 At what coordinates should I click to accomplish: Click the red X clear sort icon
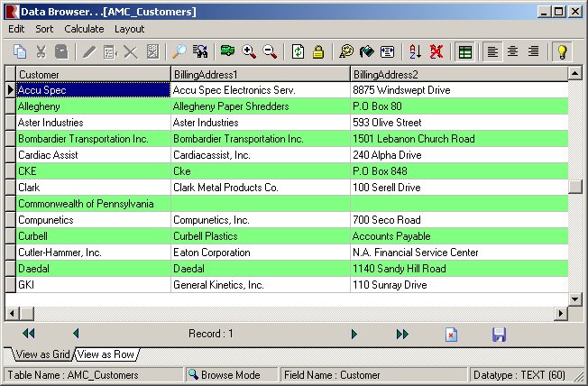(436, 51)
